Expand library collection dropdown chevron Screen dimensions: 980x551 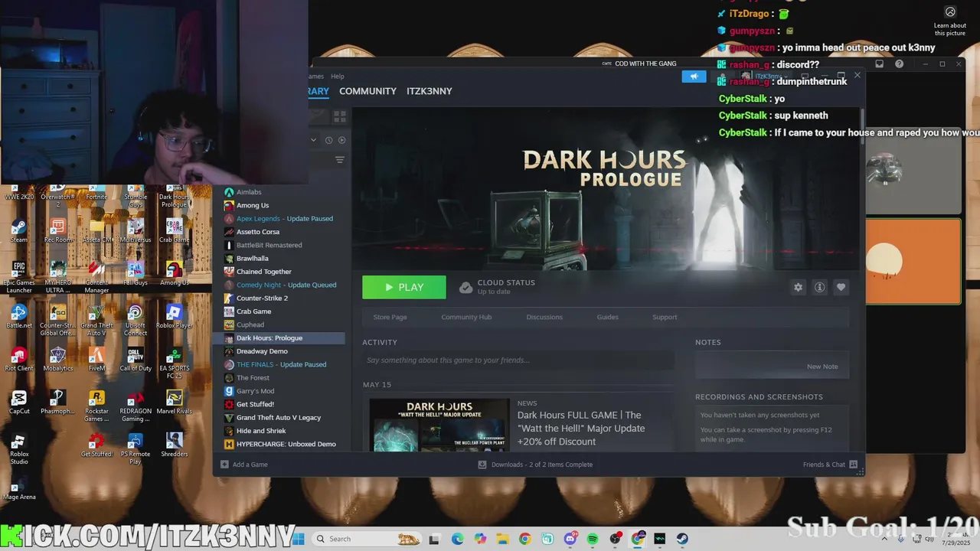[313, 140]
